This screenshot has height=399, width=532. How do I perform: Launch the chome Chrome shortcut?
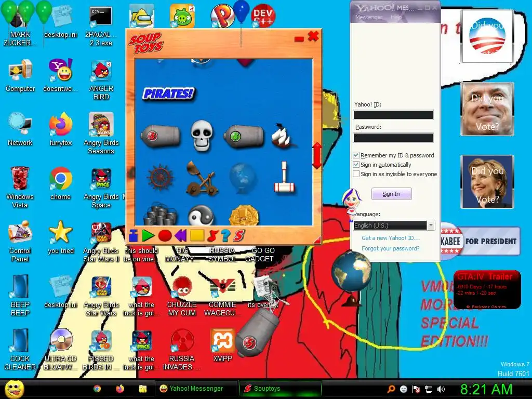60,183
